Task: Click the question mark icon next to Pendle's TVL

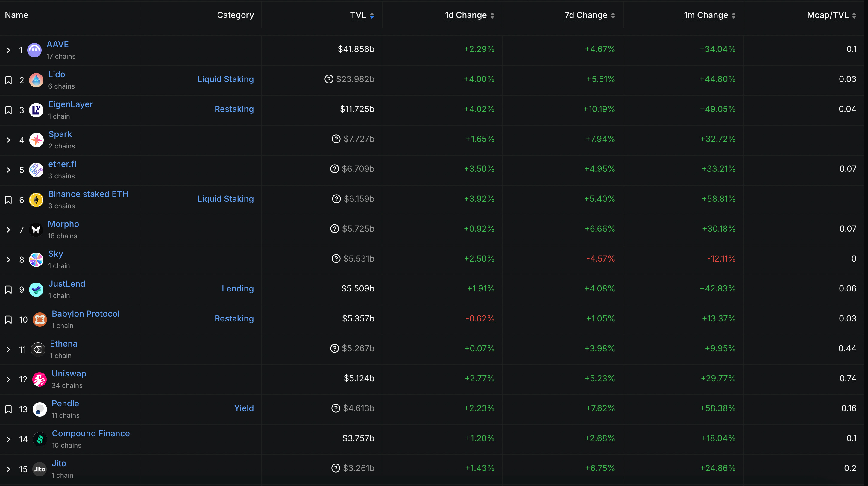Action: [335, 408]
